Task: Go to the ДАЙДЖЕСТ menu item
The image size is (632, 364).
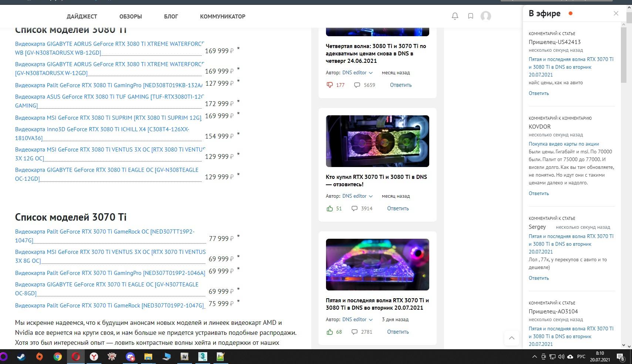Action: tap(82, 16)
